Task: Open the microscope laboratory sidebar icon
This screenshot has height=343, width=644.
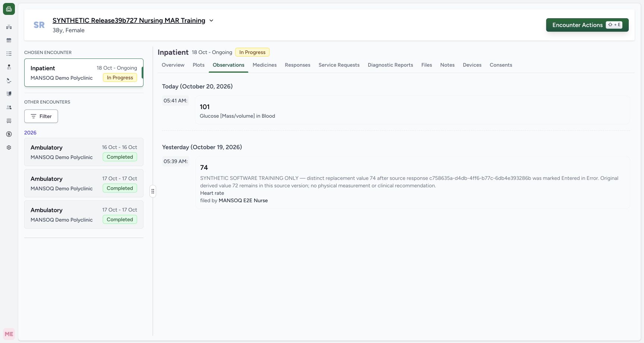Action: click(x=9, y=80)
